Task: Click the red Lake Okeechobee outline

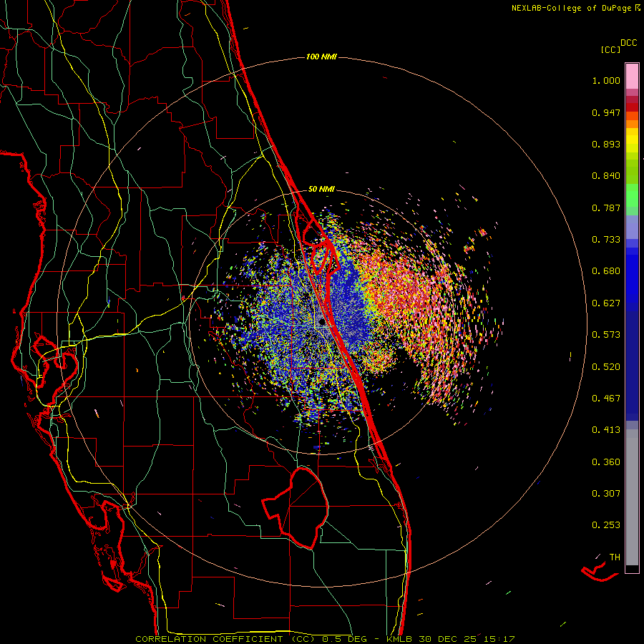Action: coord(296,508)
